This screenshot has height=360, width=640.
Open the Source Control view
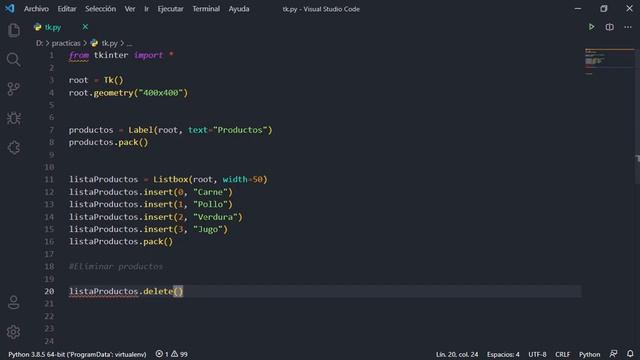[13, 89]
